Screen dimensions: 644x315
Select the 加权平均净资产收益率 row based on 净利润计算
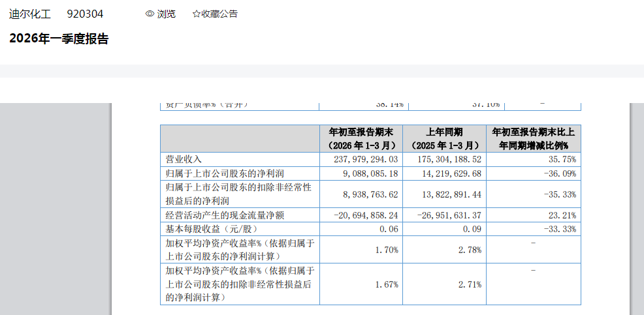pyautogui.click(x=240, y=249)
